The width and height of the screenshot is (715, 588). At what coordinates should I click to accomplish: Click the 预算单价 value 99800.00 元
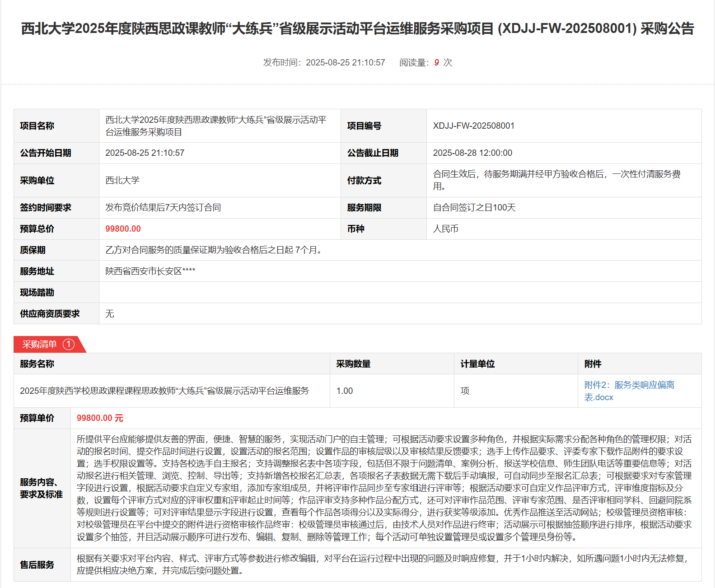(100, 418)
